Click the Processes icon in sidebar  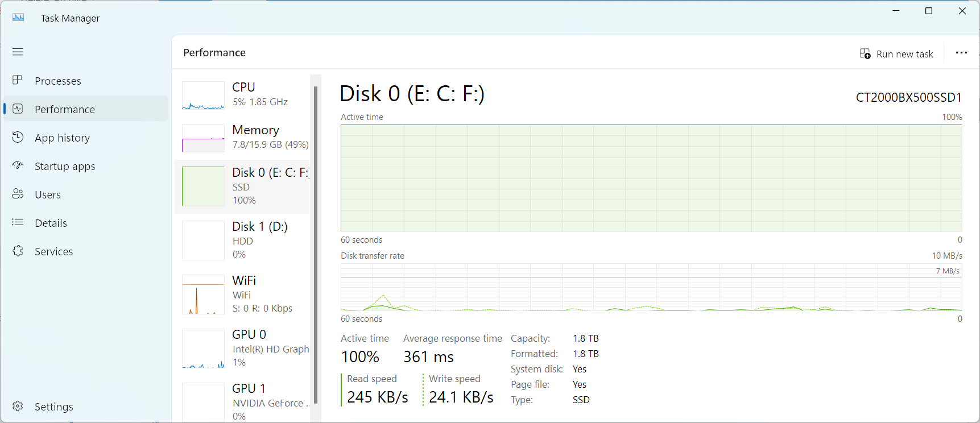coord(18,80)
